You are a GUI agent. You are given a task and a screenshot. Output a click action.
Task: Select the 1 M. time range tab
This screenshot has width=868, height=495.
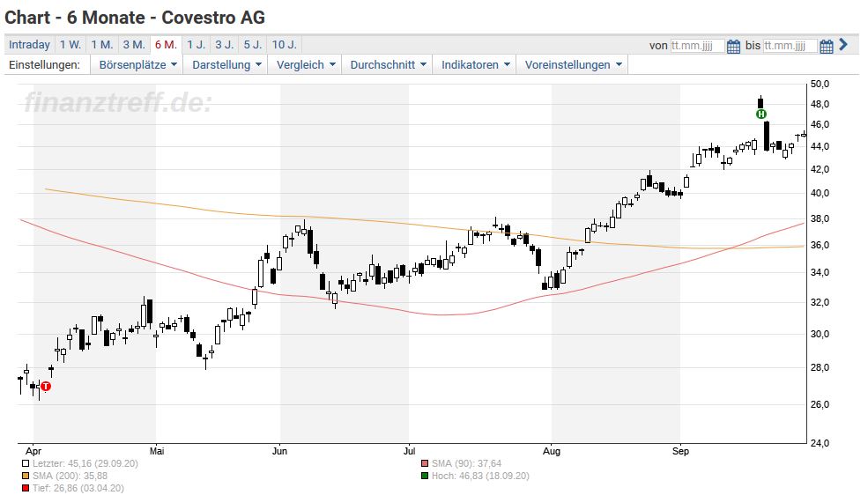point(102,45)
